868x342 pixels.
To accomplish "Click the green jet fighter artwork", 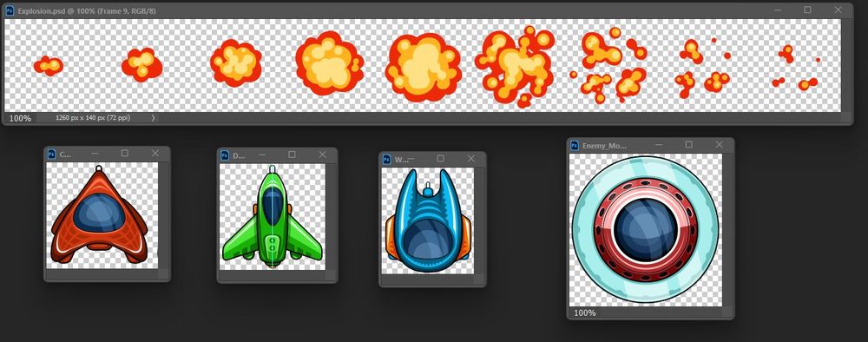I will click(x=272, y=217).
